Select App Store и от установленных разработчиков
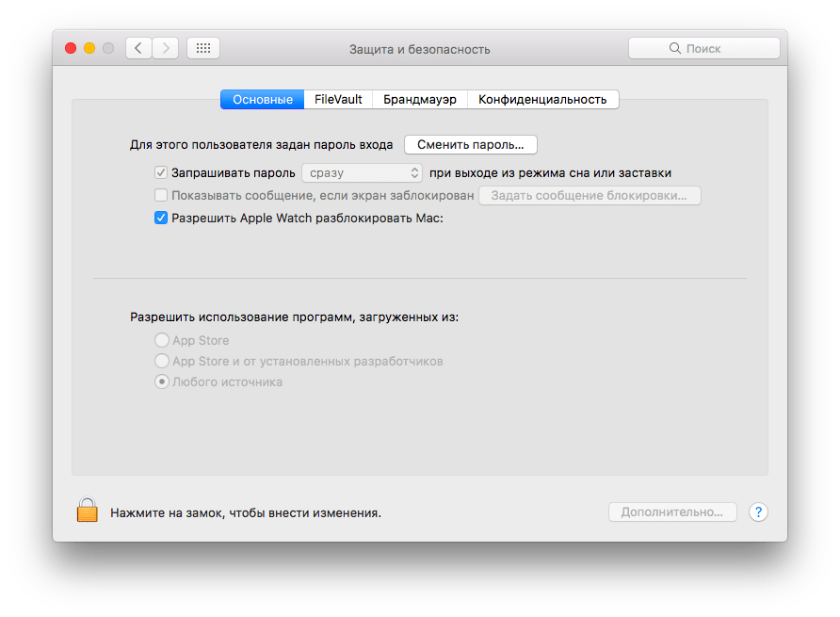The image size is (840, 617). click(162, 361)
